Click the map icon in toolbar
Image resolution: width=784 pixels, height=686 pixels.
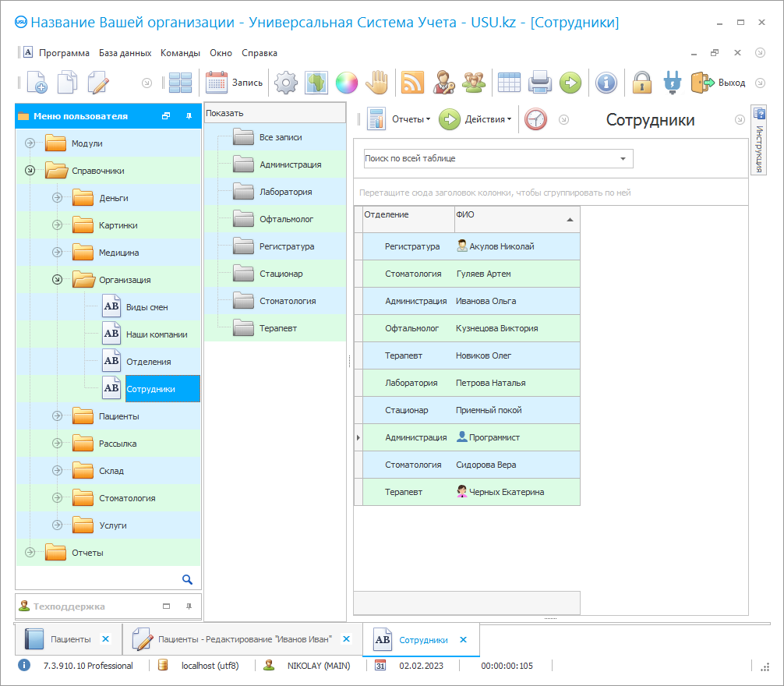point(316,83)
